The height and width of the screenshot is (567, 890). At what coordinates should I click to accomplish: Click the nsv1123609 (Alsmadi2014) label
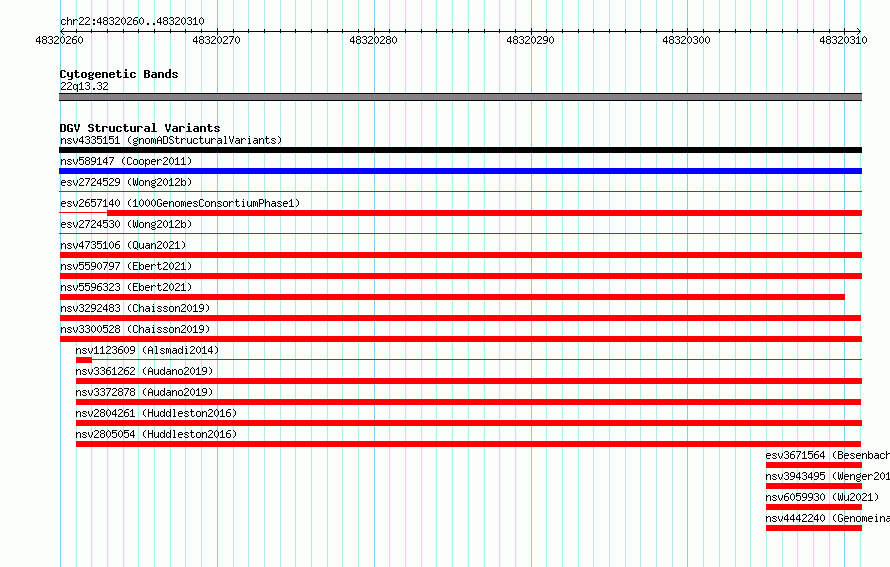tap(147, 350)
